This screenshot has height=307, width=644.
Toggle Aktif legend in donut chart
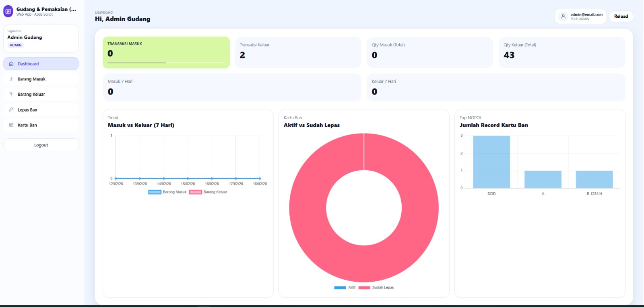[345, 288]
